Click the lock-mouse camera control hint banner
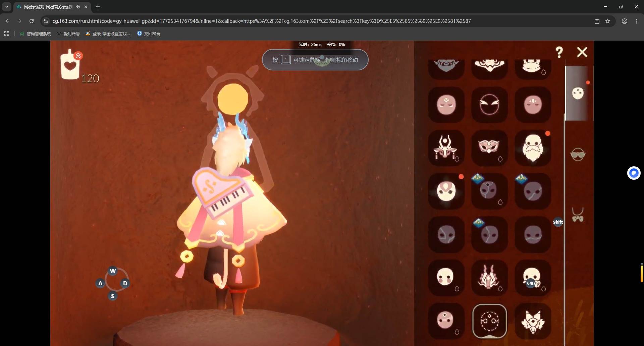This screenshot has width=644, height=346. (315, 60)
